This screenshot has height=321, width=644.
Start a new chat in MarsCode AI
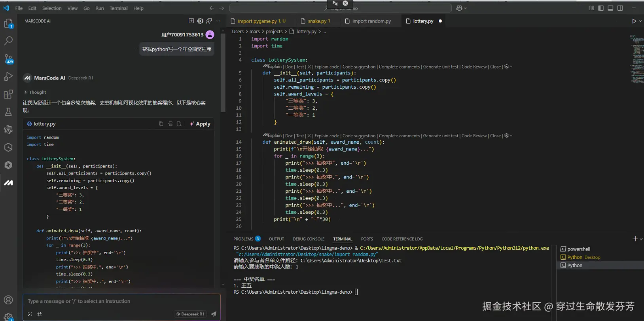(191, 21)
